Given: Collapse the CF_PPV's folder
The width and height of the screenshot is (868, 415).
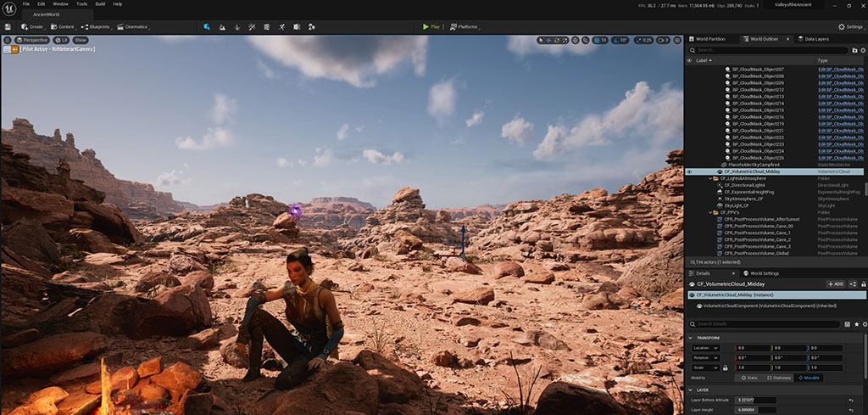Looking at the screenshot, I should [x=710, y=212].
